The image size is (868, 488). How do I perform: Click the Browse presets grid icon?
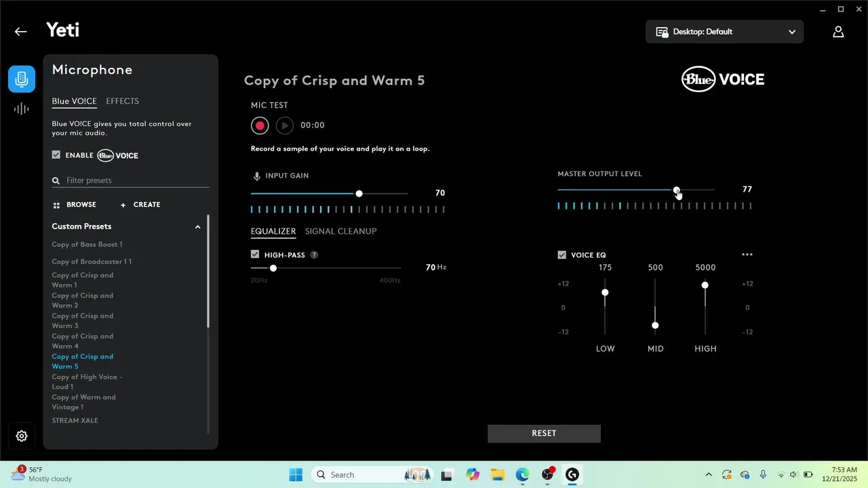56,205
